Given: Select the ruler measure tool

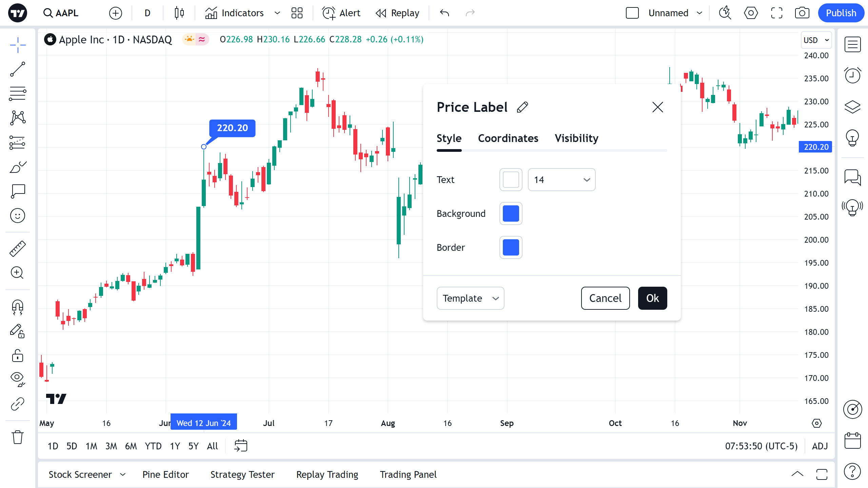Looking at the screenshot, I should [18, 248].
